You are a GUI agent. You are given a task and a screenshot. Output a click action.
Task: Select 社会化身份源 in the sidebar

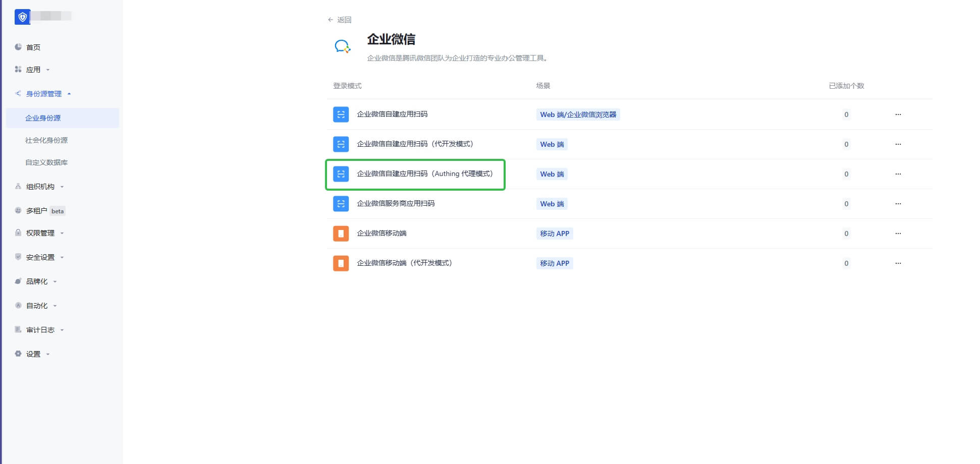click(x=46, y=140)
